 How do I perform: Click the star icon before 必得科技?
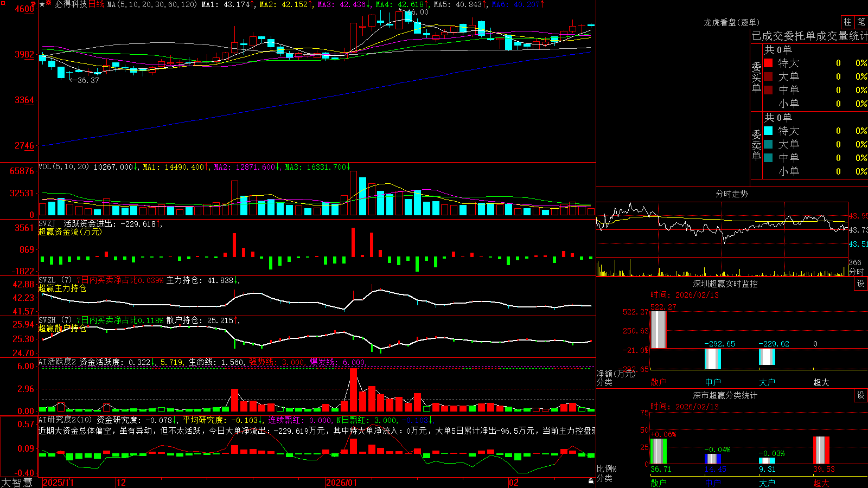[42, 4]
